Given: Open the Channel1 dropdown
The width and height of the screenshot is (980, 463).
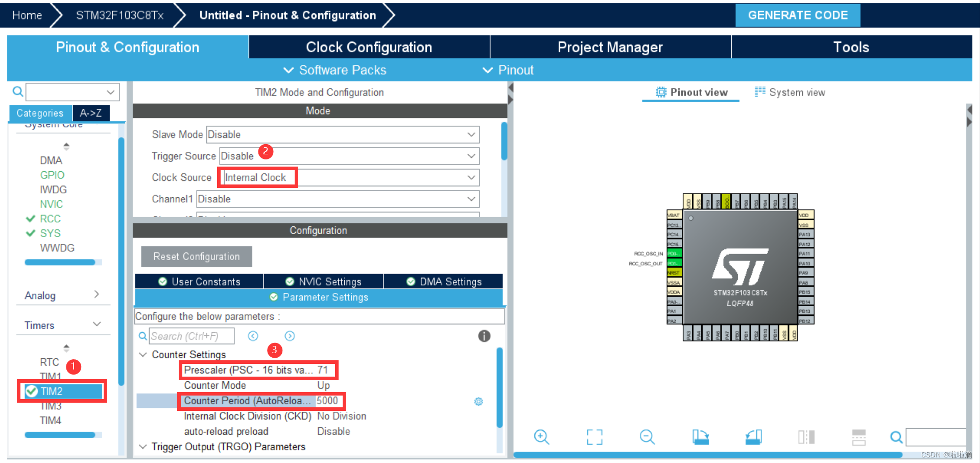Looking at the screenshot, I should pos(338,199).
